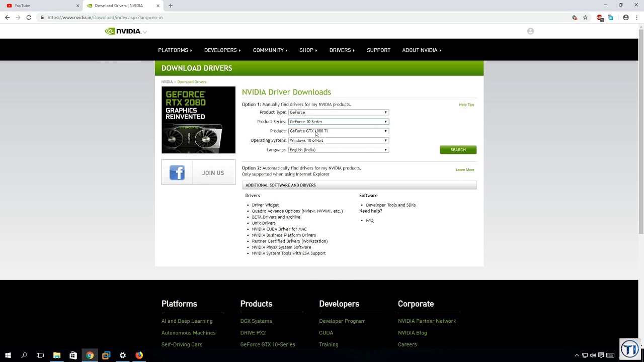Open the AdBlock extension icon
The image size is (644, 362).
[599, 18]
